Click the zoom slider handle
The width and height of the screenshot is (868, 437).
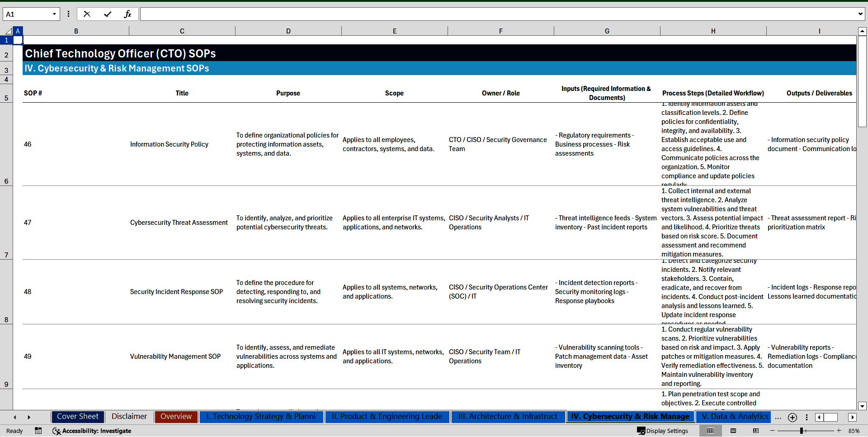801,431
